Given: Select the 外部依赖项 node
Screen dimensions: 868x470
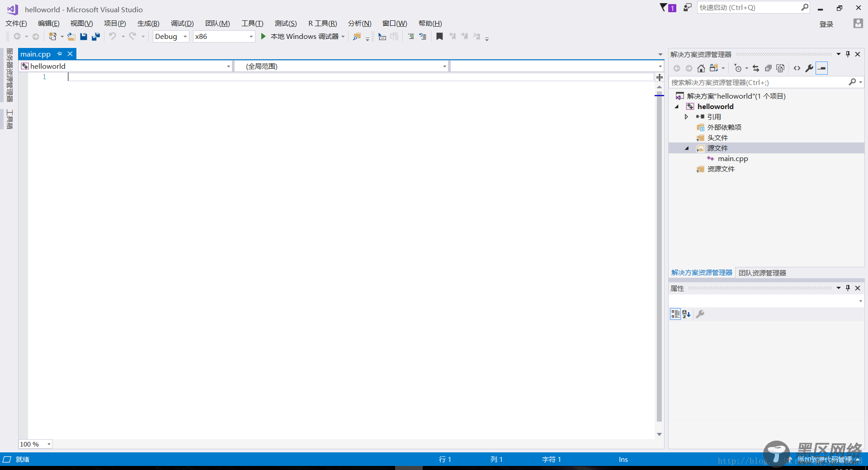Looking at the screenshot, I should click(724, 128).
